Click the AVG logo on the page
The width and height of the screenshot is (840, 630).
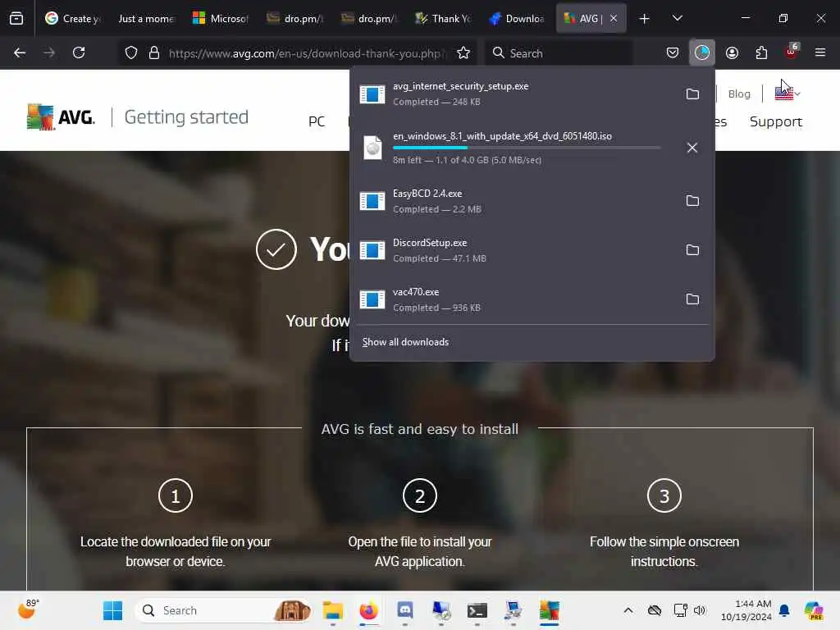point(61,116)
